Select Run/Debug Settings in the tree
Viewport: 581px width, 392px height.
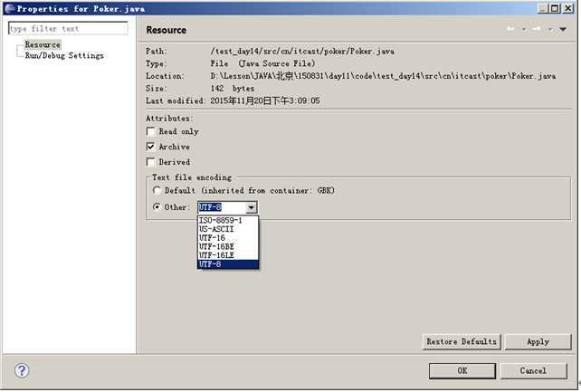64,55
